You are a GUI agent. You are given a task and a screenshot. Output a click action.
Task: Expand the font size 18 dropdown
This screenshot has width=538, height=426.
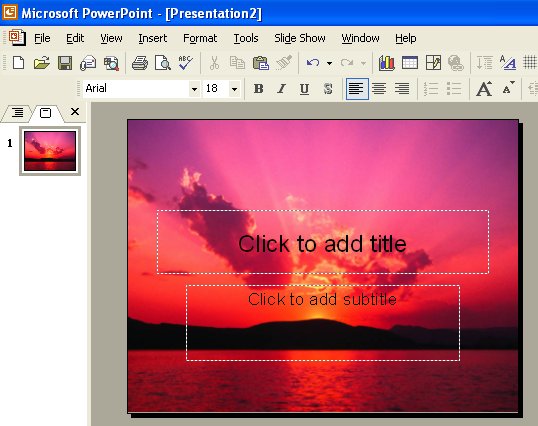pos(234,89)
